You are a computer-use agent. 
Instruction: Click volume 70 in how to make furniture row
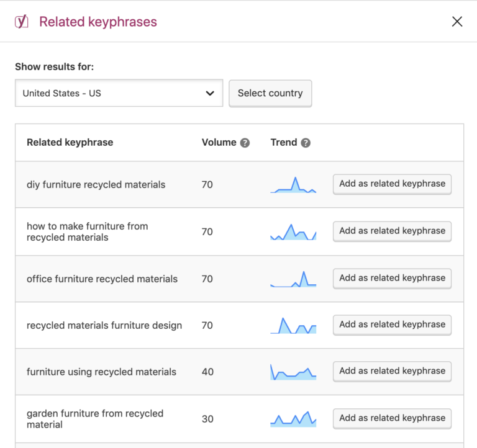(207, 231)
